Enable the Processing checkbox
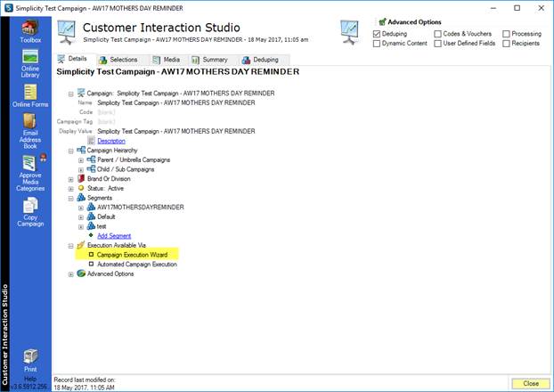Screen dimensions: 554x392 tap(506, 34)
